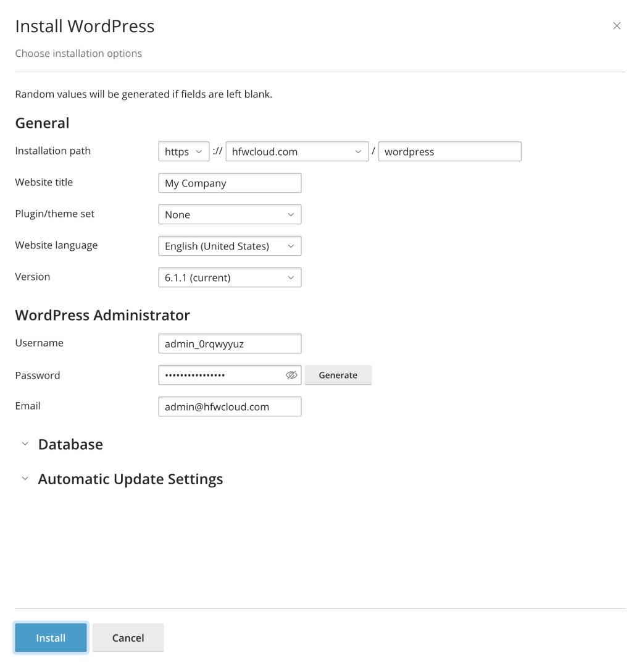This screenshot has width=642, height=672.
Task: Close the Install WordPress dialog
Action: click(617, 26)
